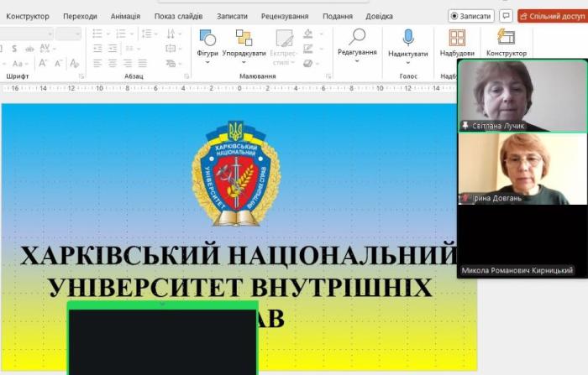
Task: Click the university emblem on slide
Action: click(236, 174)
